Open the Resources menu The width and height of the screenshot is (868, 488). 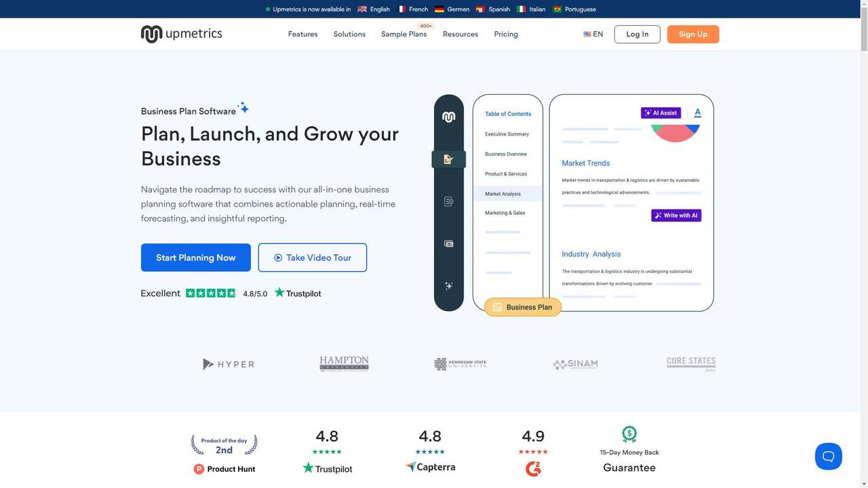[x=460, y=34]
